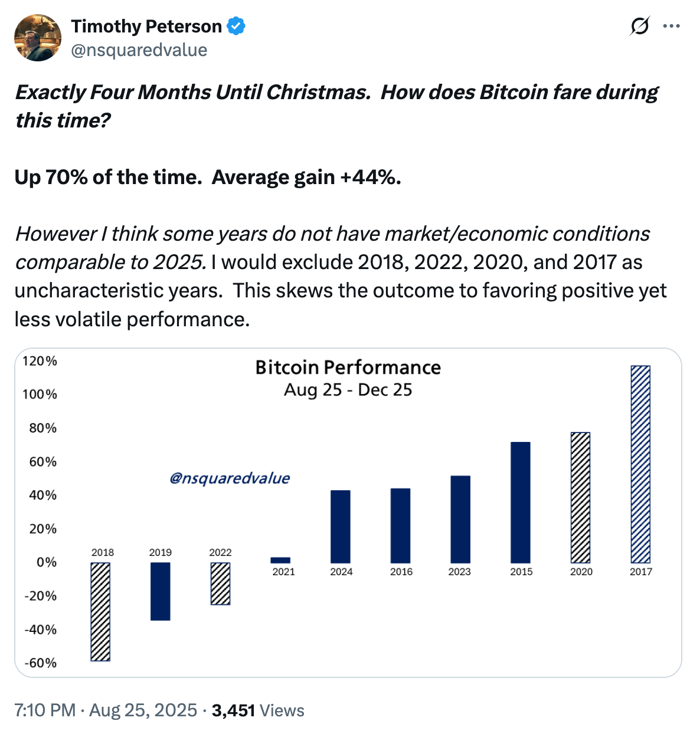Click the 3,451 Views count
Viewport: 700px width, 734px height.
(258, 710)
